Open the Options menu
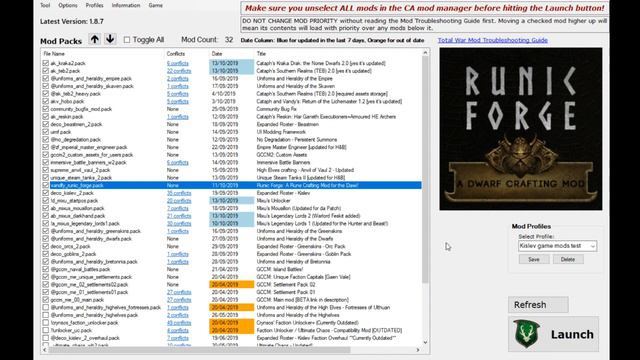The height and width of the screenshot is (360, 640). [x=68, y=5]
